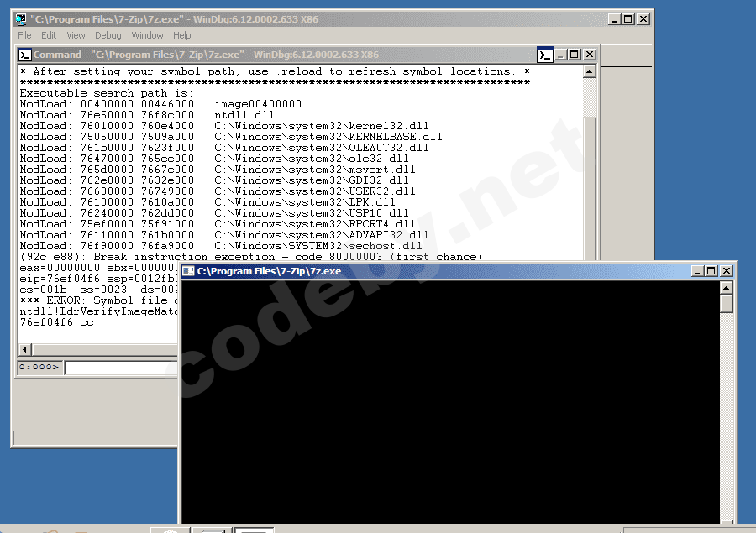Close the Command sub-window
The height and width of the screenshot is (533, 756).
(x=589, y=55)
